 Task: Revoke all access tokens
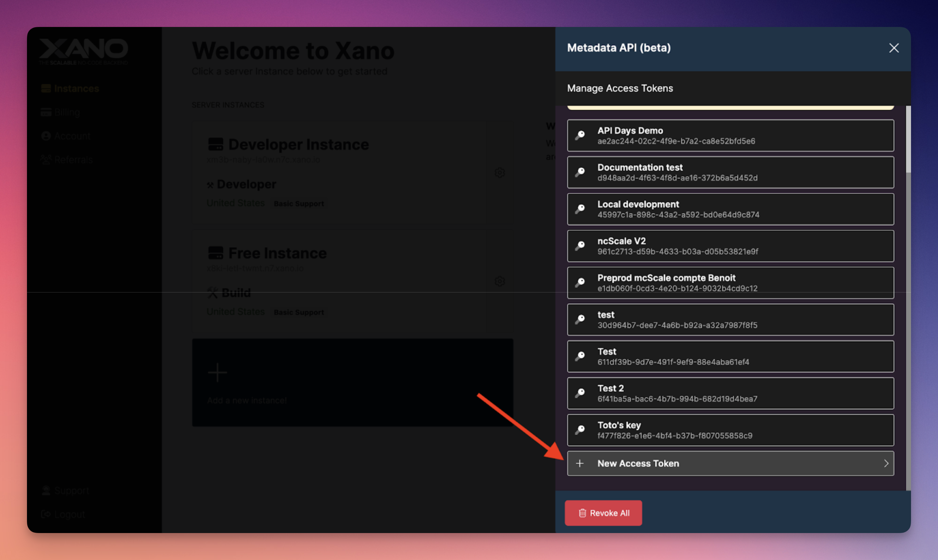click(x=603, y=513)
